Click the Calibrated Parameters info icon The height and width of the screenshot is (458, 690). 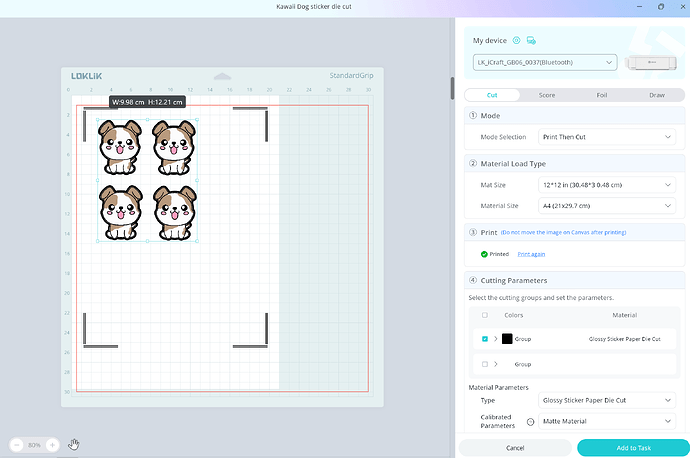tap(530, 422)
